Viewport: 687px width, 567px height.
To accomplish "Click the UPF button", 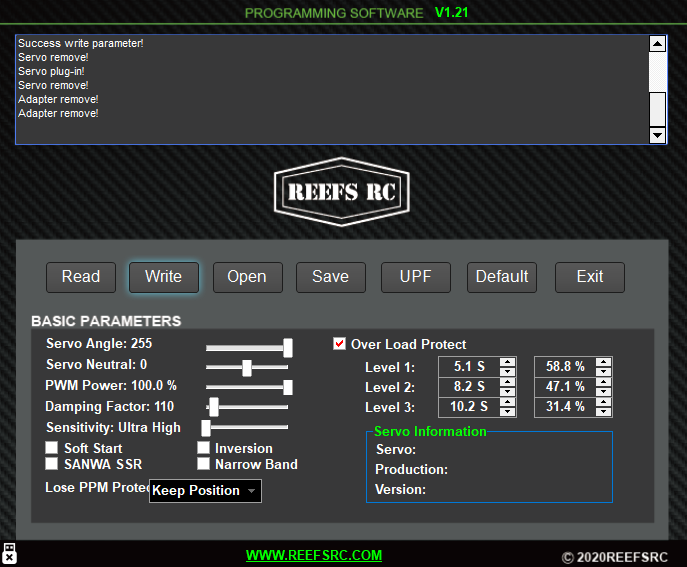I will pos(416,277).
